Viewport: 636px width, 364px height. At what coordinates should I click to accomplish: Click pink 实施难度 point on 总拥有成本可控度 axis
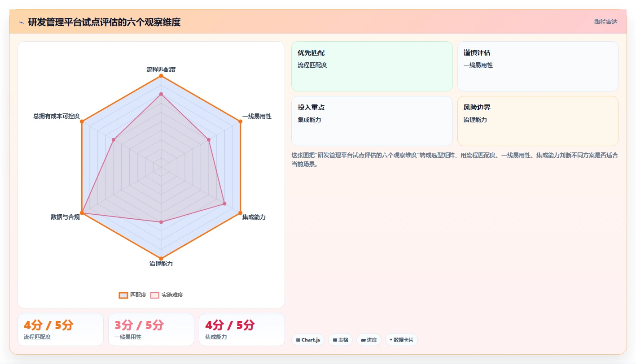(x=114, y=140)
